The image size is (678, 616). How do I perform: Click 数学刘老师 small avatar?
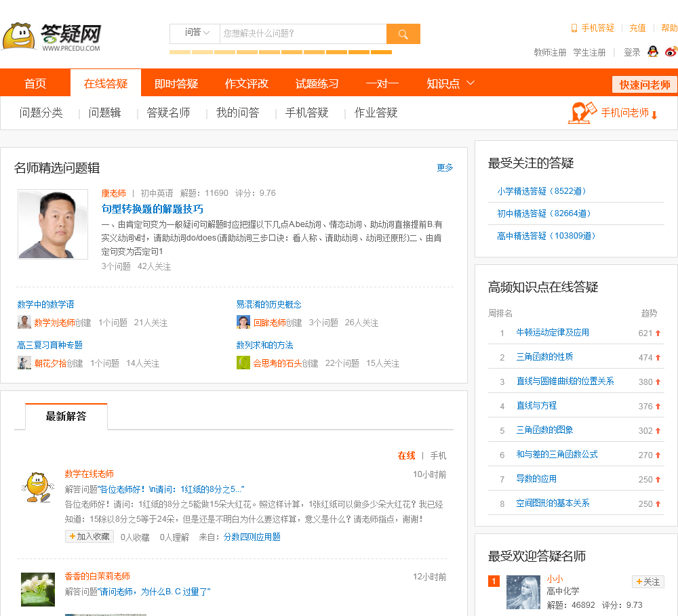(x=24, y=322)
